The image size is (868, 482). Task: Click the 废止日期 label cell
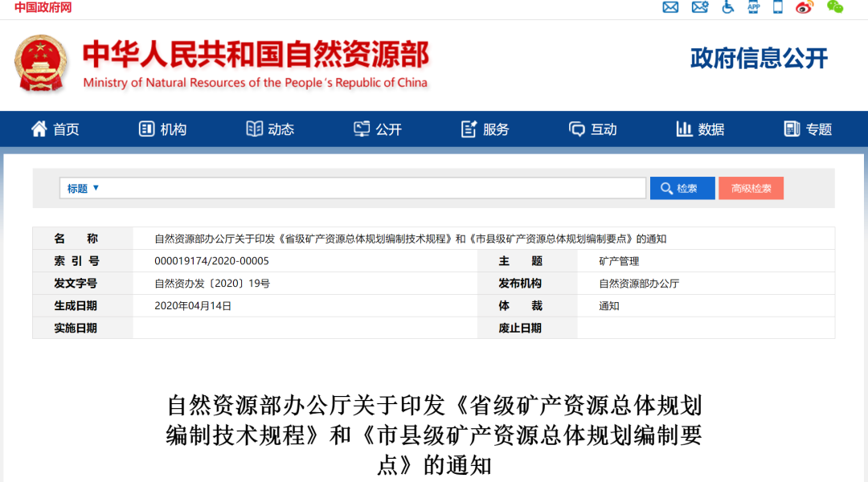pos(527,328)
